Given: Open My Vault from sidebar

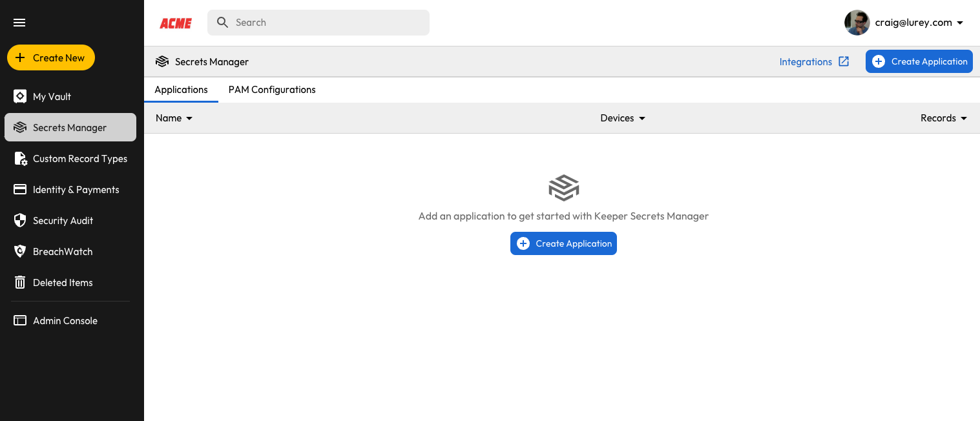Looking at the screenshot, I should pyautogui.click(x=52, y=97).
